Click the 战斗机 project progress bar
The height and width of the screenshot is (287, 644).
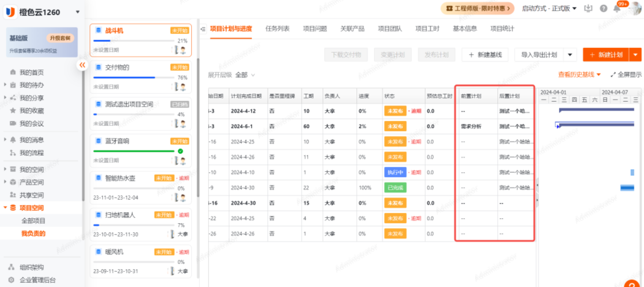tap(133, 41)
